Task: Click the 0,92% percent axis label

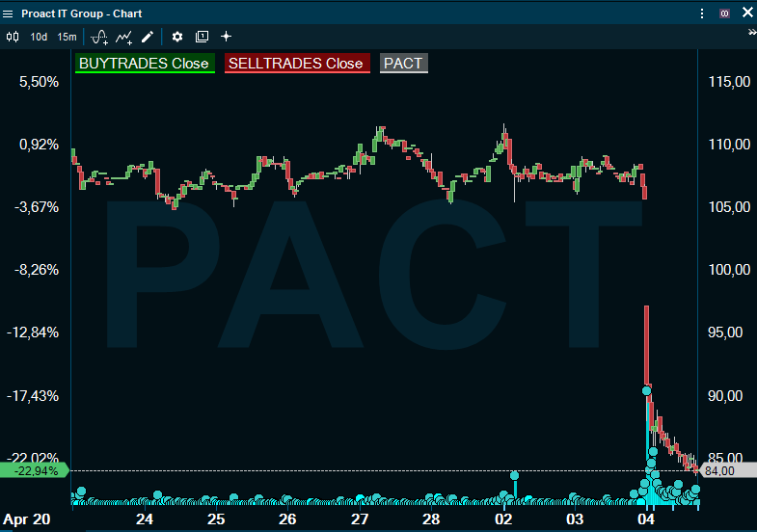Action: [39, 145]
